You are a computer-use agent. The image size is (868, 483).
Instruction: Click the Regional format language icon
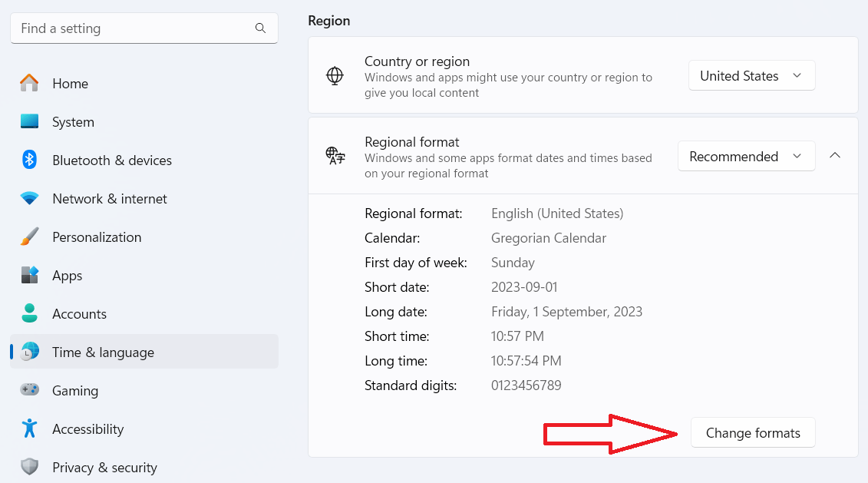coord(335,155)
